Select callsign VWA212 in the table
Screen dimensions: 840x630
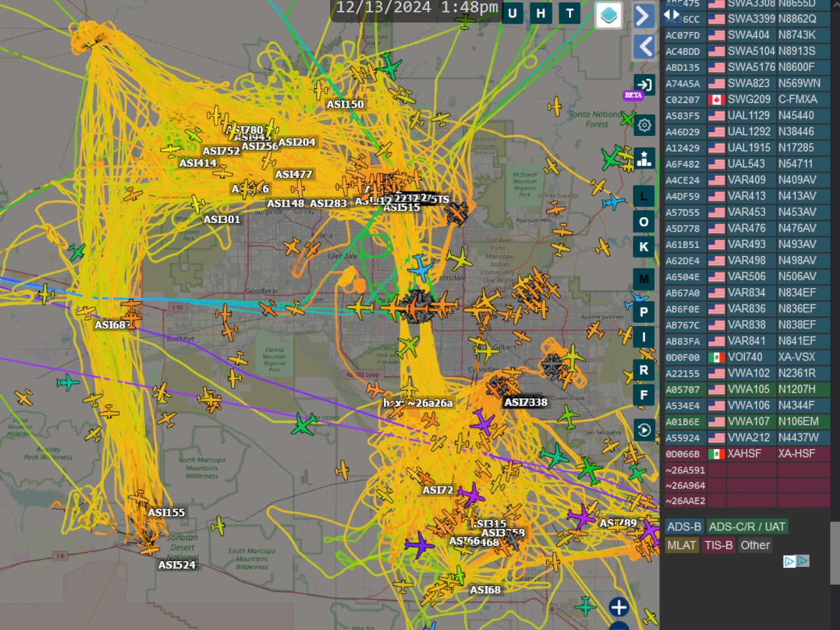749,438
